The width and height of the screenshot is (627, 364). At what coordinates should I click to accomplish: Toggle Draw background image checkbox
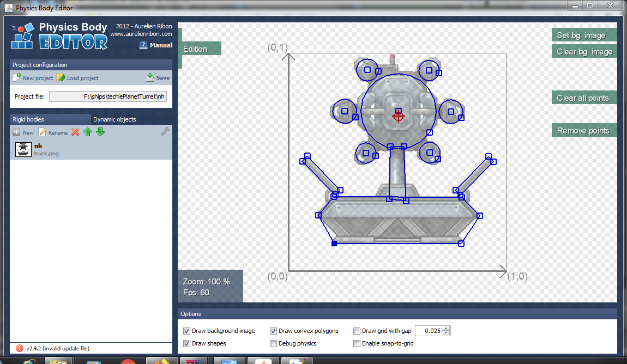point(187,331)
